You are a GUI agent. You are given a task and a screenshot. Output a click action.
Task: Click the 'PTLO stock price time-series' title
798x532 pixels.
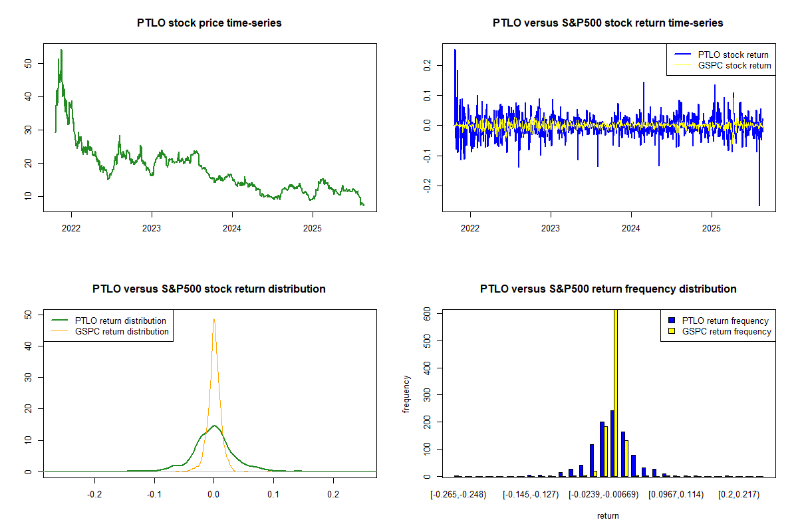pyautogui.click(x=209, y=23)
